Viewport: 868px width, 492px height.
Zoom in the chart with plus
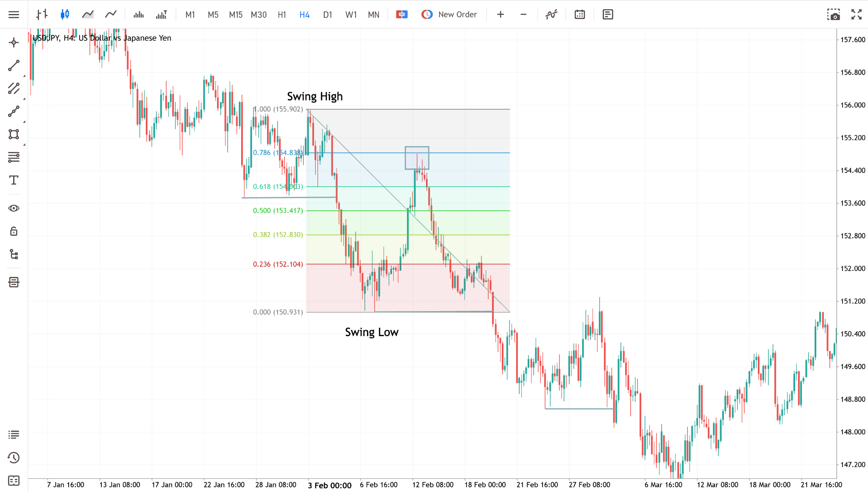click(501, 14)
